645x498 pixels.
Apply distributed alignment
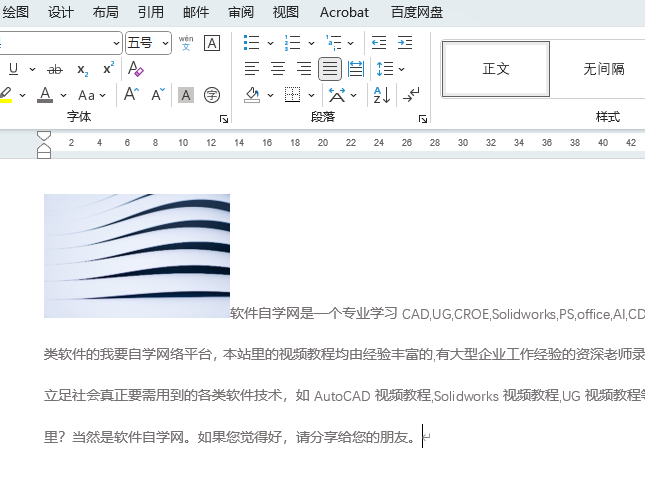[x=356, y=69]
